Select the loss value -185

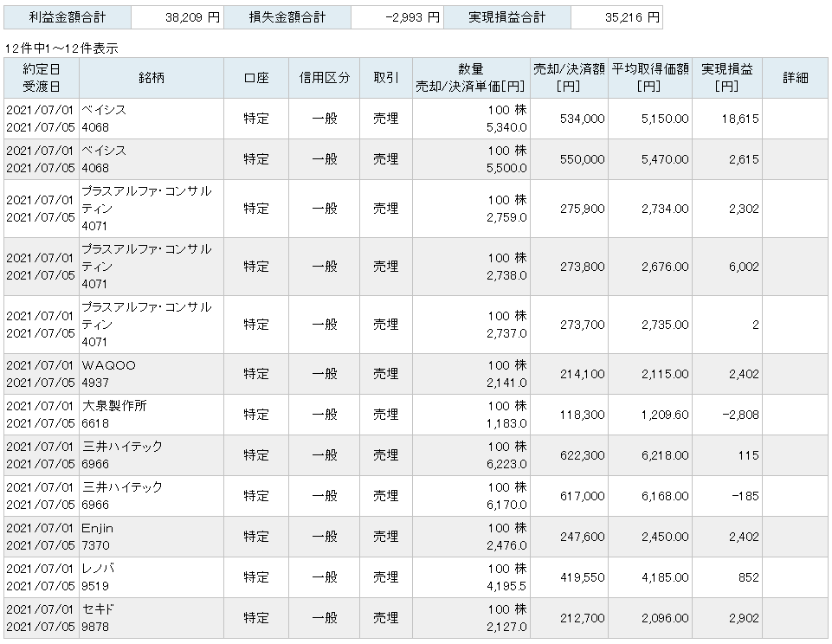pyautogui.click(x=745, y=497)
